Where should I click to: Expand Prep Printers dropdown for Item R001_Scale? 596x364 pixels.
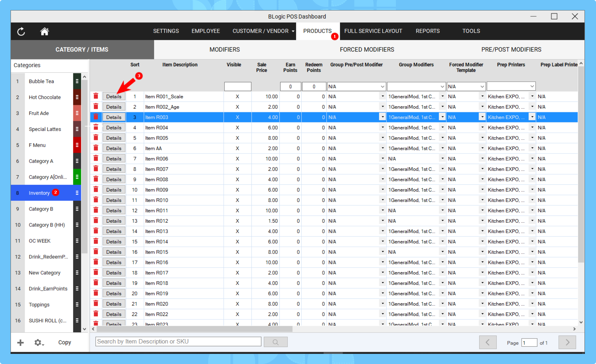tap(532, 96)
